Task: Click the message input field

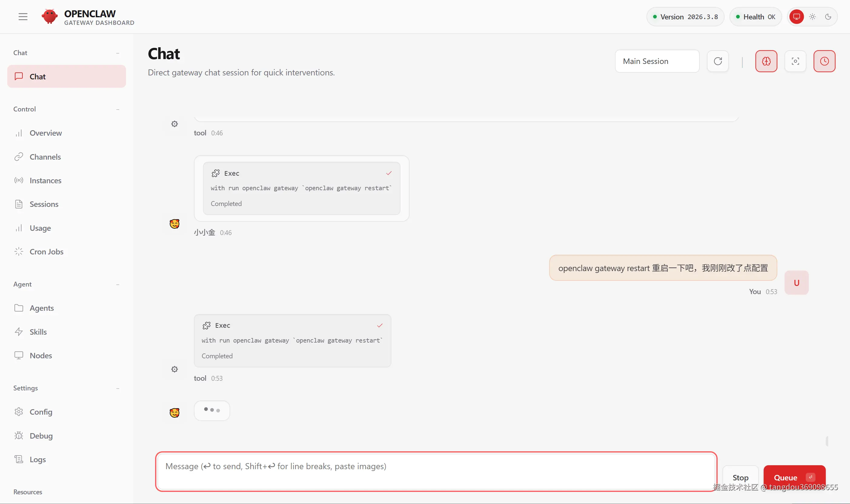Action: (x=436, y=471)
